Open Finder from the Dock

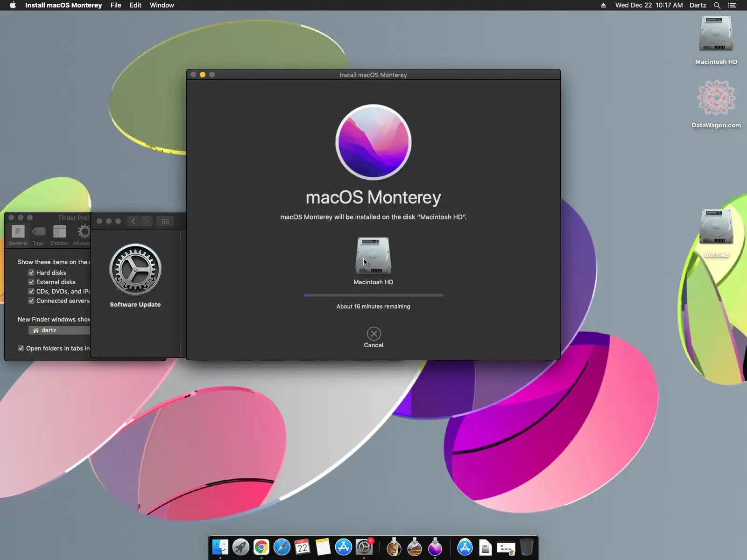point(220,547)
